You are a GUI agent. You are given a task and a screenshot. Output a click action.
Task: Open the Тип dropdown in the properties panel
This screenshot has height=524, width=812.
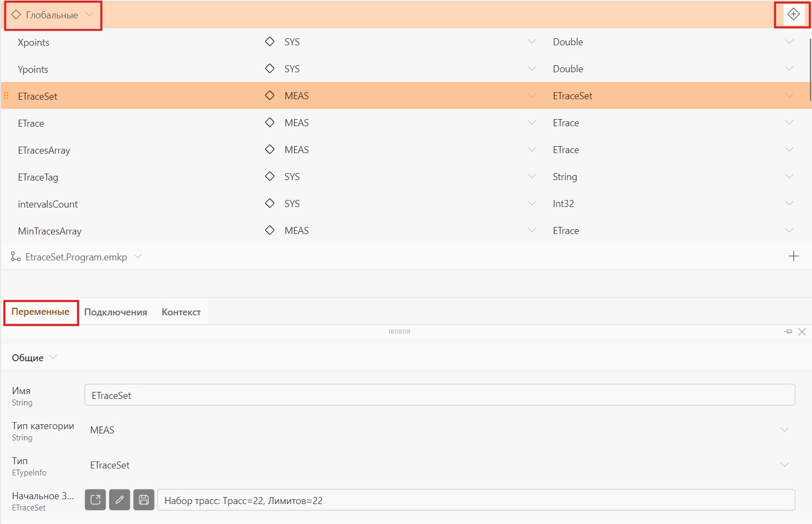click(785, 465)
